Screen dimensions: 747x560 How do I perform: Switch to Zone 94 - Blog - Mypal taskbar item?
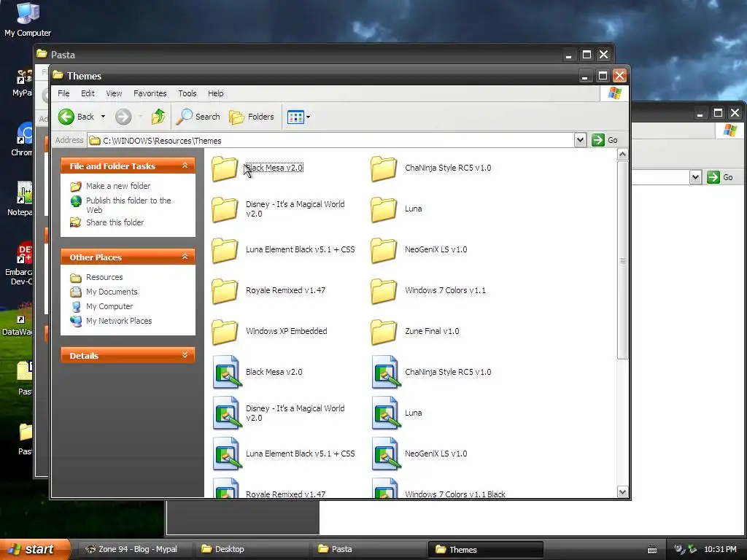[x=134, y=549]
